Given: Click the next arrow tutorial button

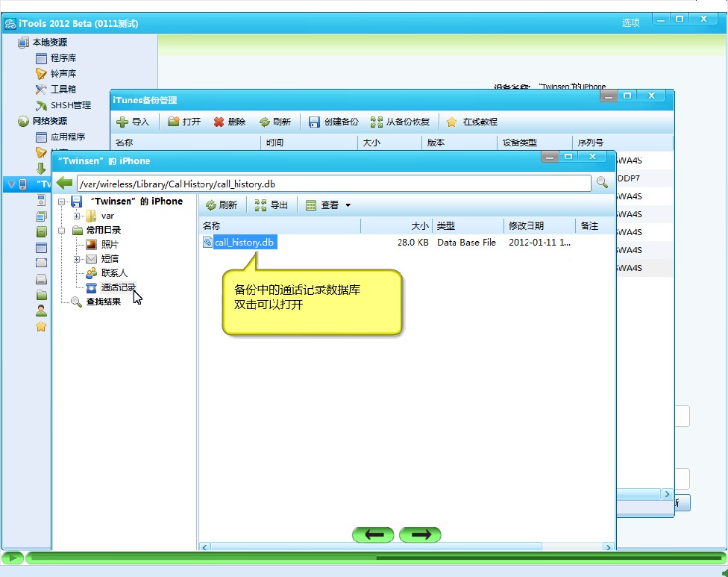Looking at the screenshot, I should (420, 534).
